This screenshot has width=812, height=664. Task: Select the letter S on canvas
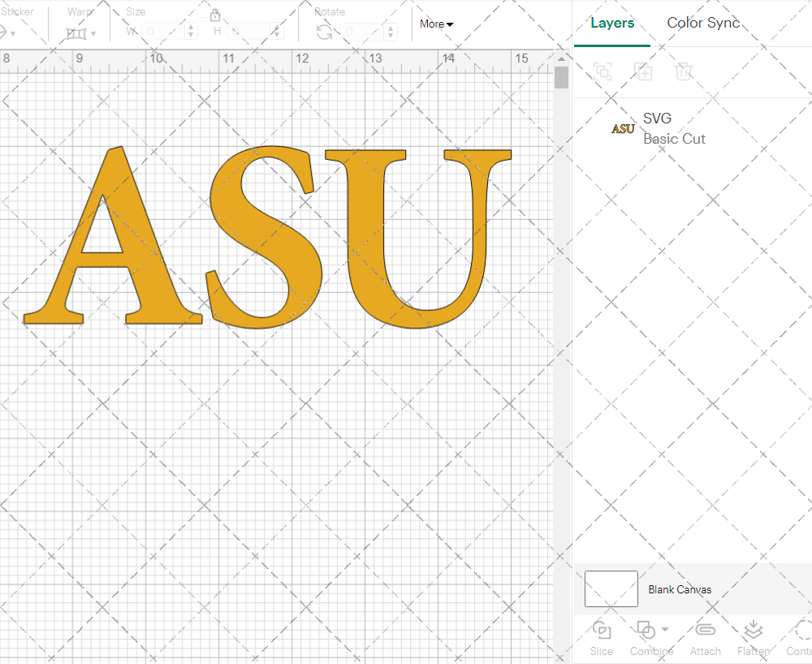(264, 237)
